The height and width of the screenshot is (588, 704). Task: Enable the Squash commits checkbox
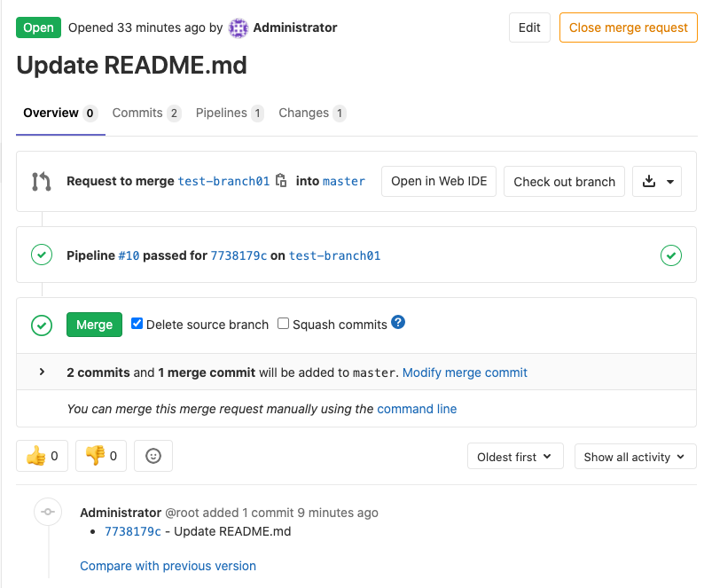tap(284, 324)
